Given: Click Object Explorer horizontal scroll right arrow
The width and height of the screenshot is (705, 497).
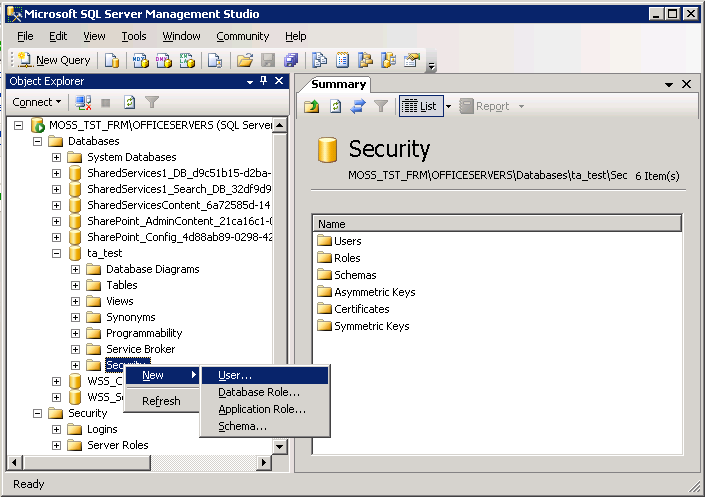Looking at the screenshot, I should 264,462.
